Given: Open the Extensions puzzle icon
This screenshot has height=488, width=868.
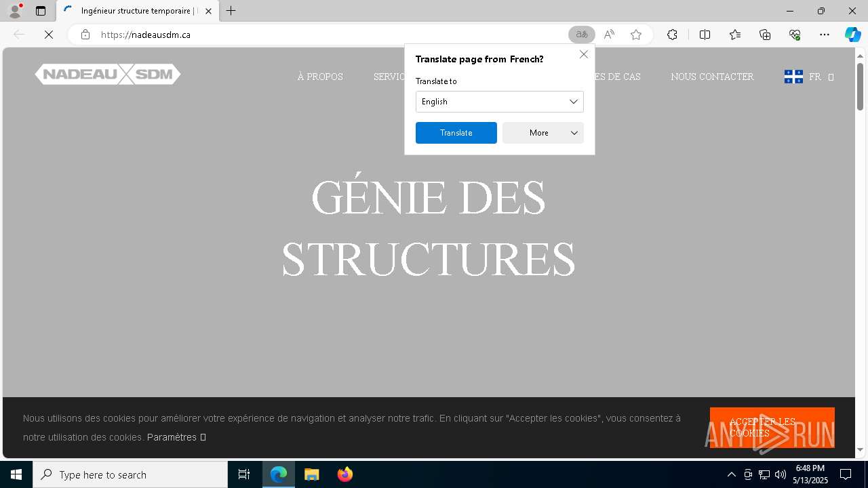Looking at the screenshot, I should [672, 35].
